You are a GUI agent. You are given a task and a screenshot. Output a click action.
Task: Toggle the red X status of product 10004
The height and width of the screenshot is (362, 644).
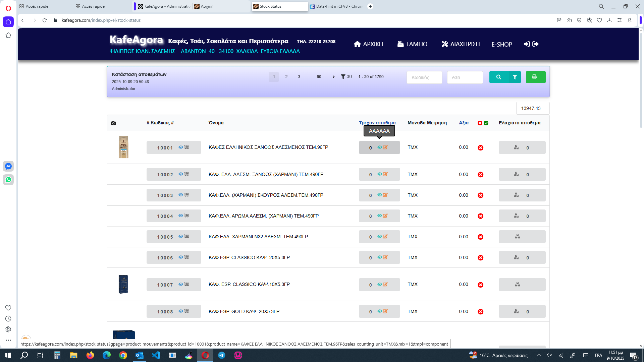[x=480, y=216]
